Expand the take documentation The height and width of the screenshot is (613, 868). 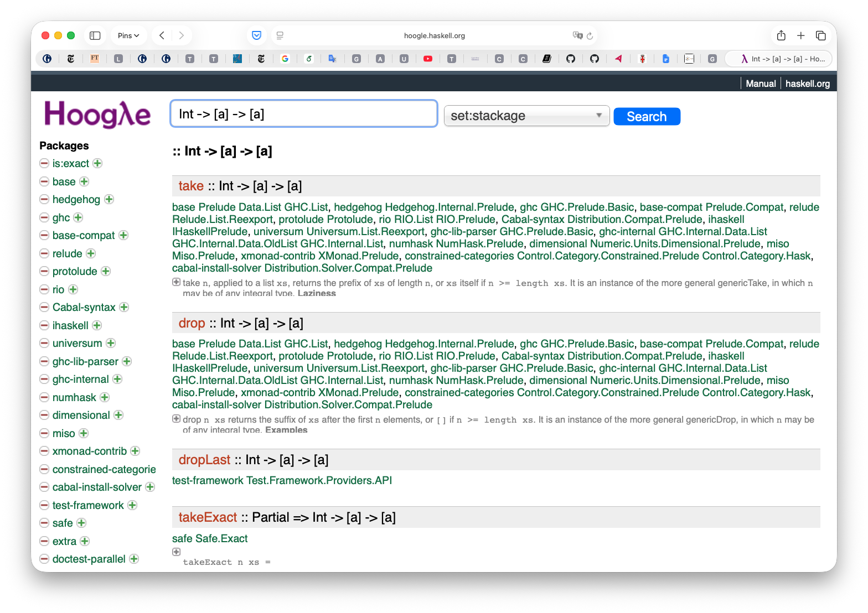pyautogui.click(x=176, y=282)
